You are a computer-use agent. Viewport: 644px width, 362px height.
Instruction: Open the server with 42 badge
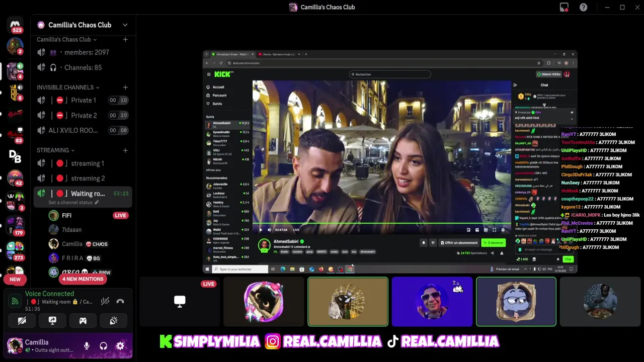[15, 178]
